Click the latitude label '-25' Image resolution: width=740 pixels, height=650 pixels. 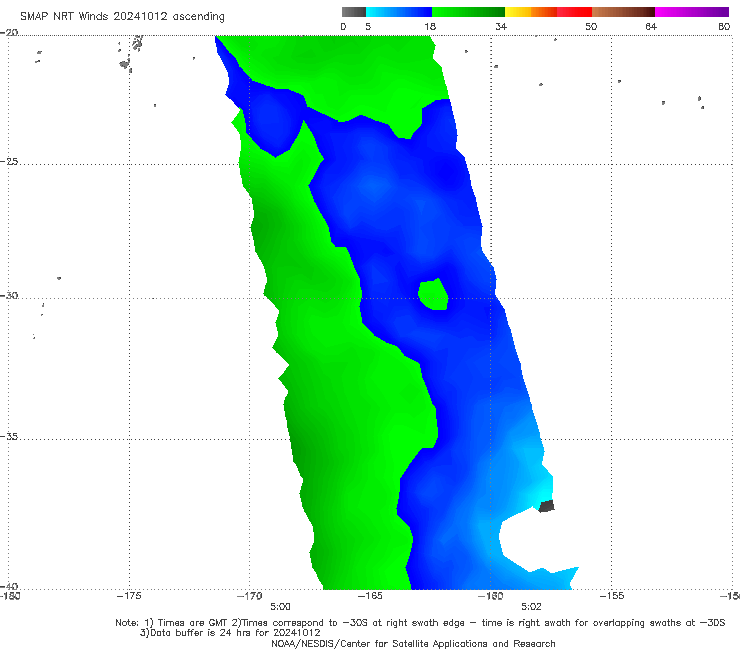9,161
